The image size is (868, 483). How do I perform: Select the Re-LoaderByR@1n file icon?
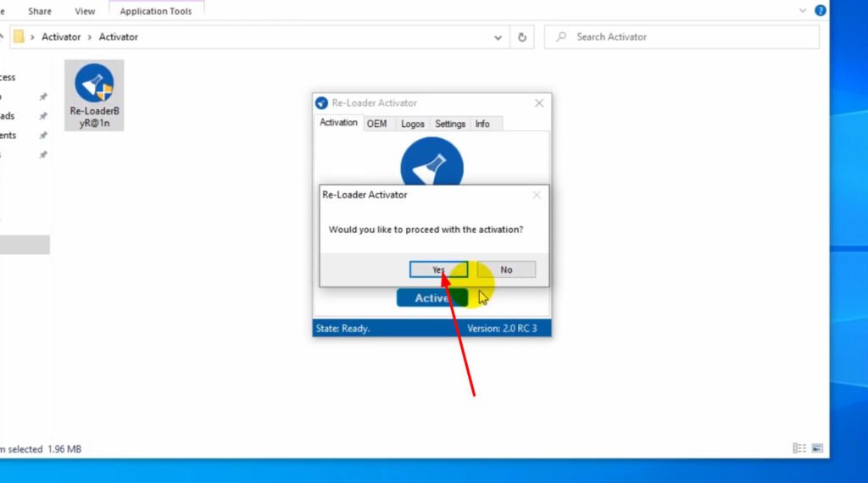pos(94,95)
